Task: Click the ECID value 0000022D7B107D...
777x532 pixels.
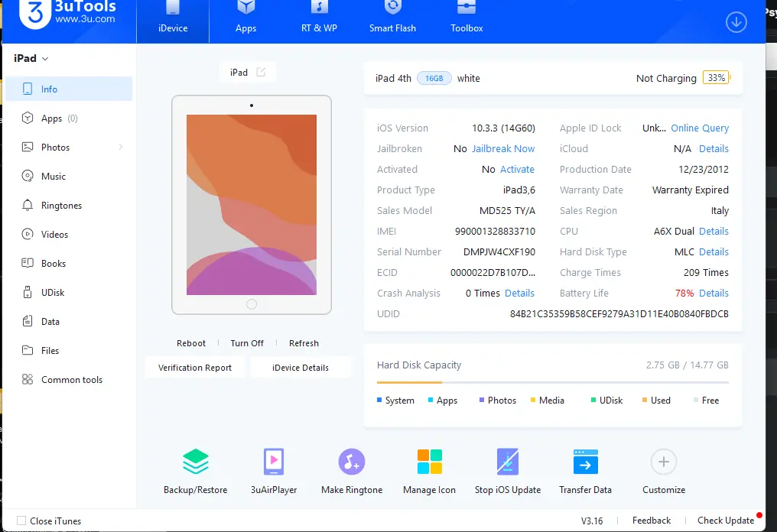Action: (x=493, y=273)
